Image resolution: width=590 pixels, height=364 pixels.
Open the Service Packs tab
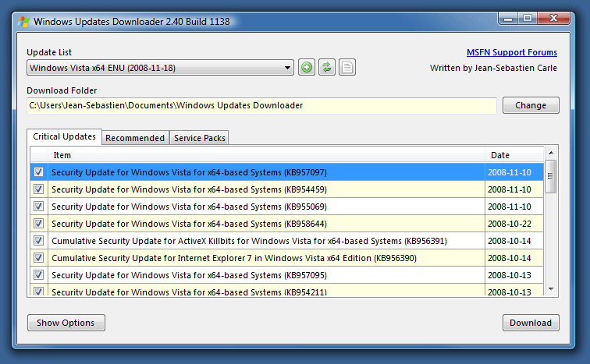200,138
